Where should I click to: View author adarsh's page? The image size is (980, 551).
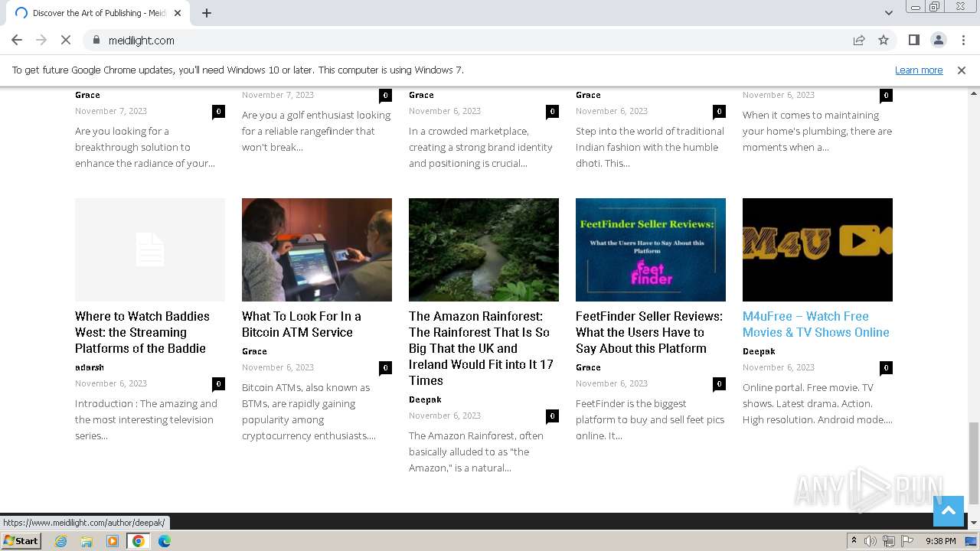(90, 367)
